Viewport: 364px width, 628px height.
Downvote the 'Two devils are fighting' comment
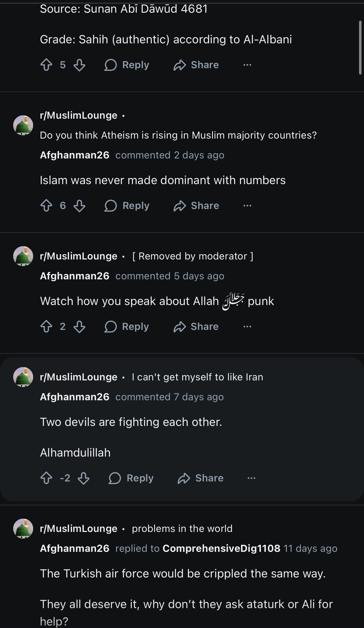click(84, 478)
